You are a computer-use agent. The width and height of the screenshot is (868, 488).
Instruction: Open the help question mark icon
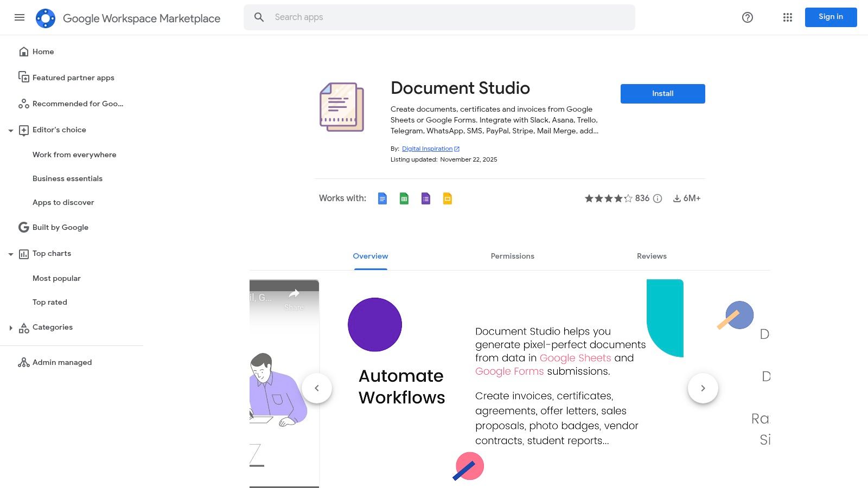tap(748, 17)
